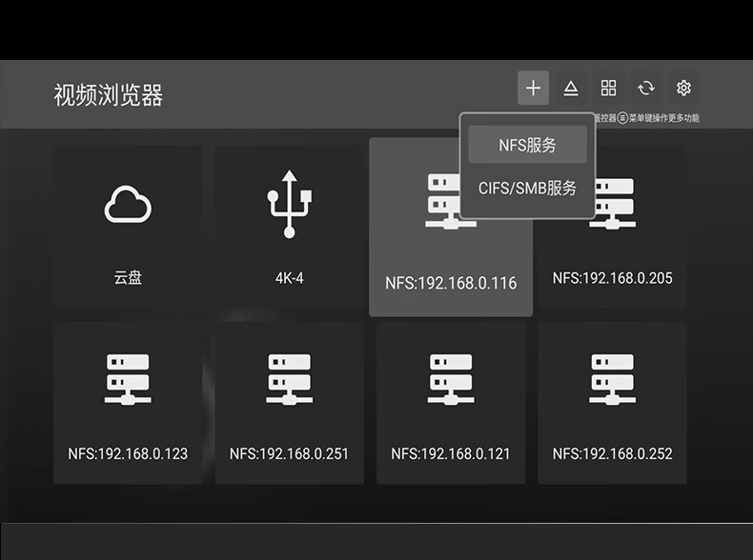Click the plus icon to add a service
The image size is (753, 560).
point(533,89)
